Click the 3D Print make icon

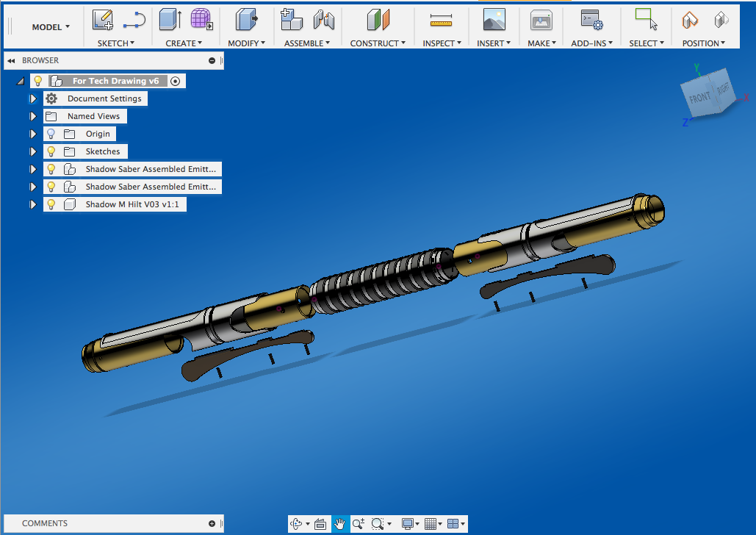541,20
